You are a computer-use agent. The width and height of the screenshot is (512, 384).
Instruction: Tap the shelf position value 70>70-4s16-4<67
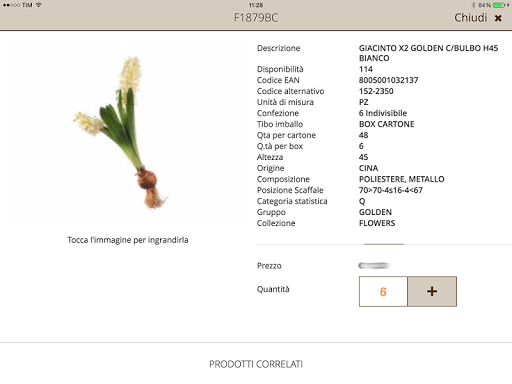tap(391, 190)
